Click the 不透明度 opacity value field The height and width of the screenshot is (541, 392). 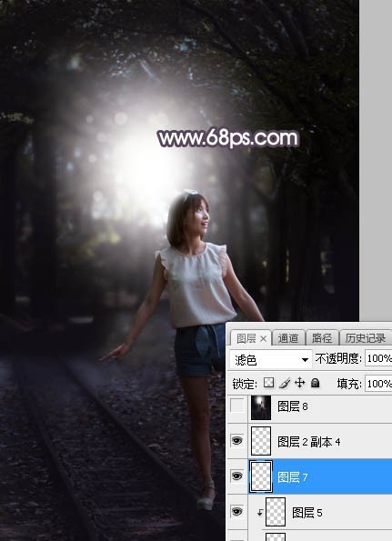378,359
